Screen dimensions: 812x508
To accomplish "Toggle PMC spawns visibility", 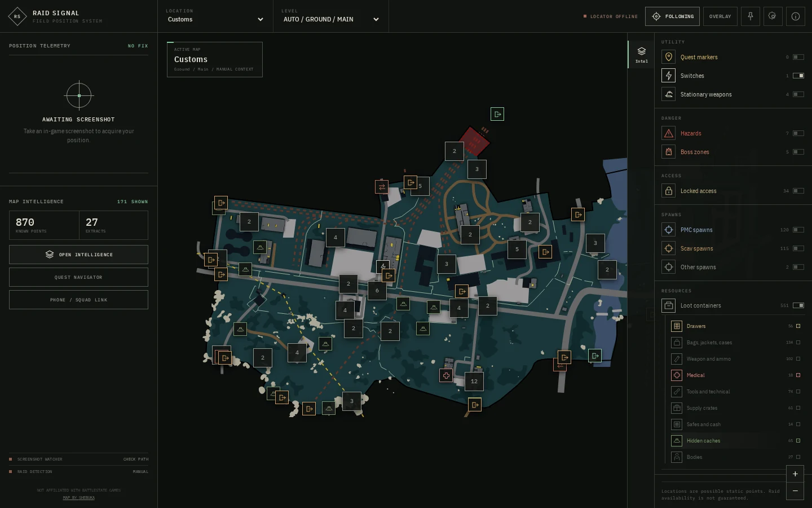I will [x=798, y=230].
